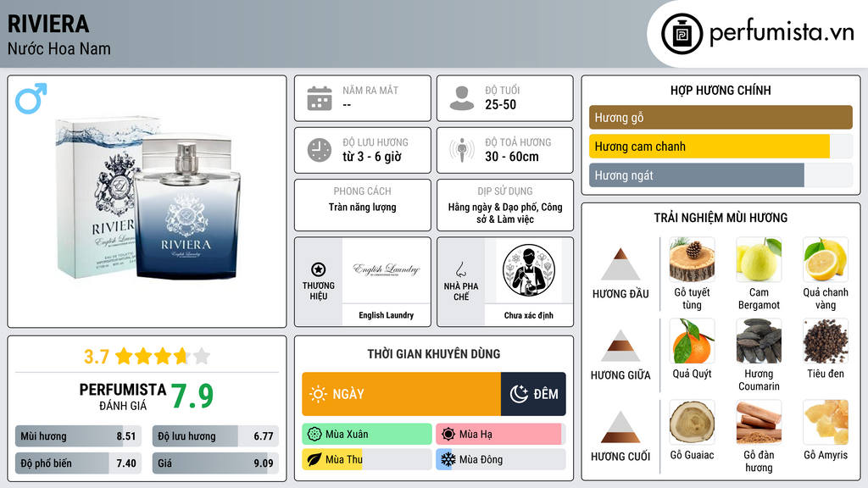
Task: Click the Hương ngát accord bar
Action: pos(721,175)
